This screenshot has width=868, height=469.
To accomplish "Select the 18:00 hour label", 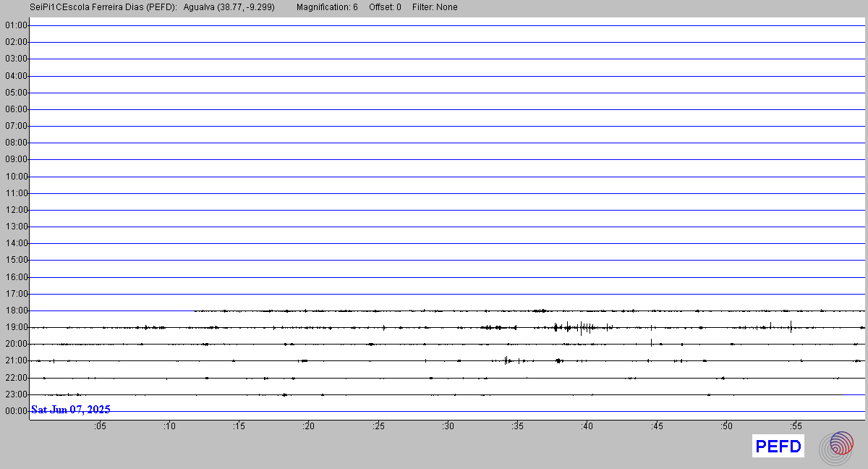I will click(x=16, y=310).
